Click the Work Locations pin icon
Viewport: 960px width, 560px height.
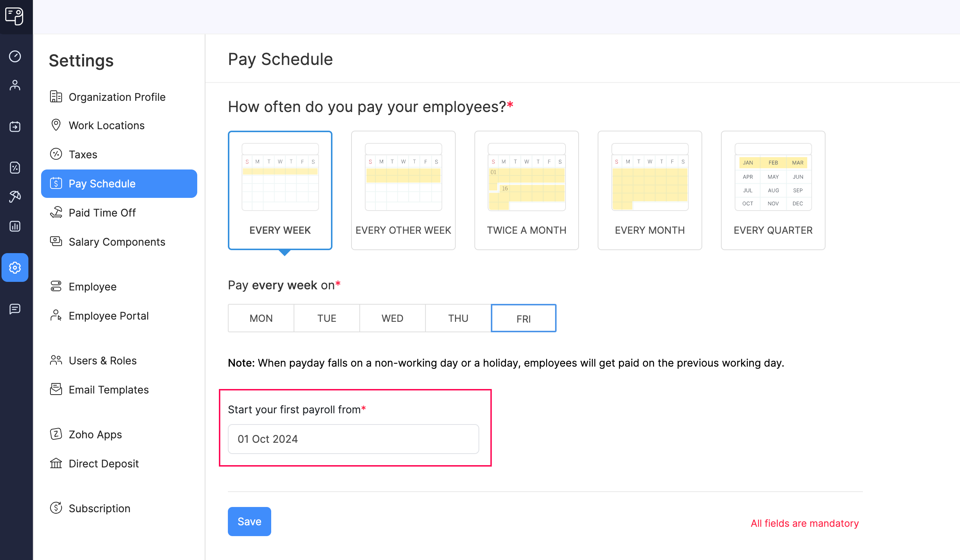(57, 125)
